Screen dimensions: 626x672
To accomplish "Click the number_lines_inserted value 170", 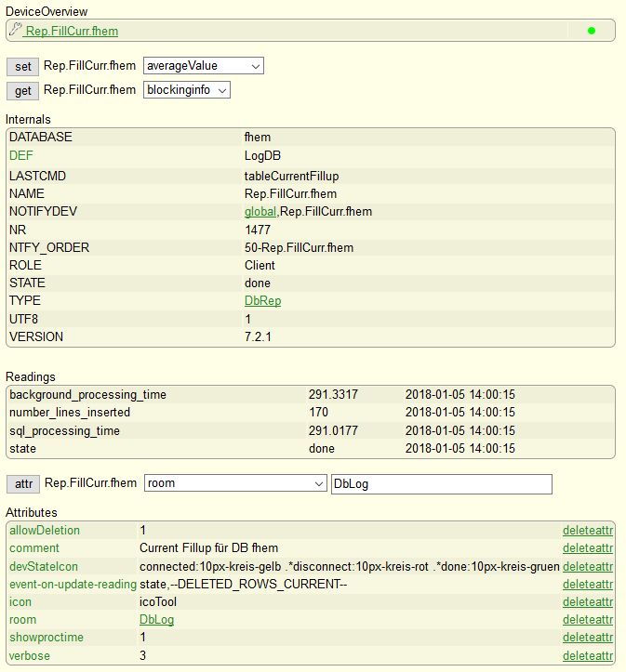I will 318,413.
